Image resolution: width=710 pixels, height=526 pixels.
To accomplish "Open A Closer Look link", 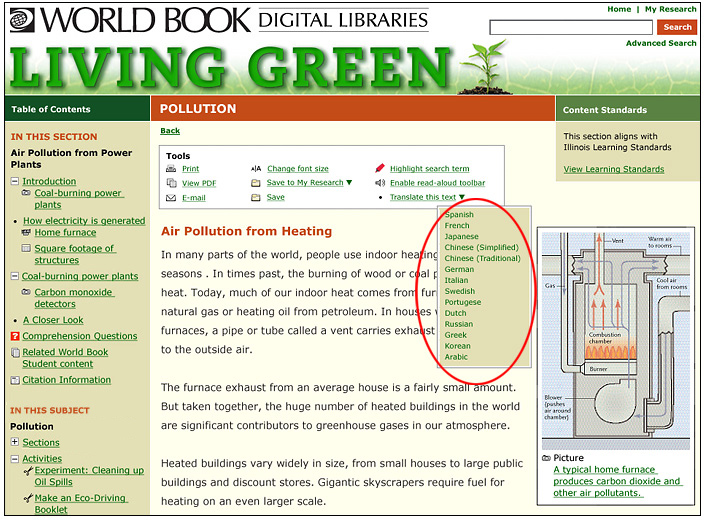I will click(53, 320).
